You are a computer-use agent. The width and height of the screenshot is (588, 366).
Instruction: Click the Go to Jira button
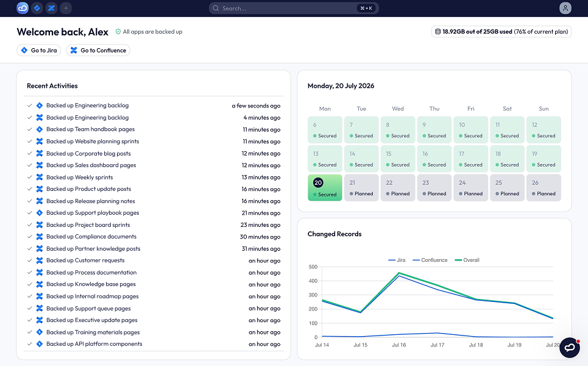click(x=38, y=50)
